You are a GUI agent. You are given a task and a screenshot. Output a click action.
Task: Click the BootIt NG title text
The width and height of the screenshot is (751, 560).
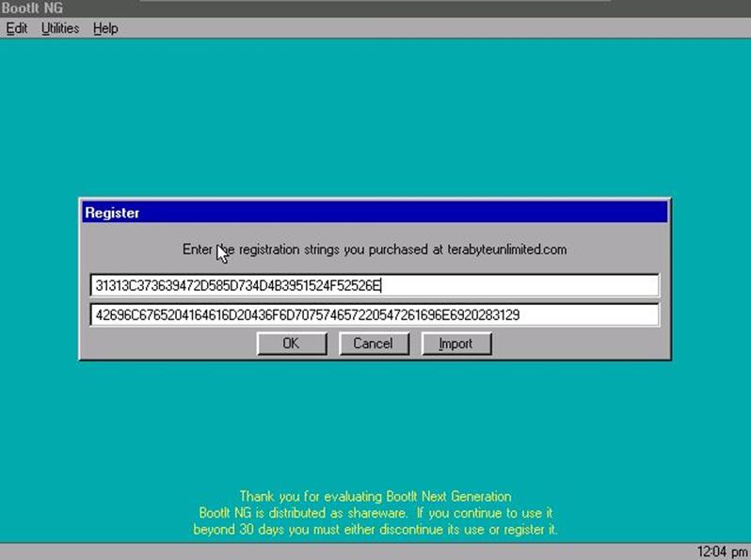(32, 8)
